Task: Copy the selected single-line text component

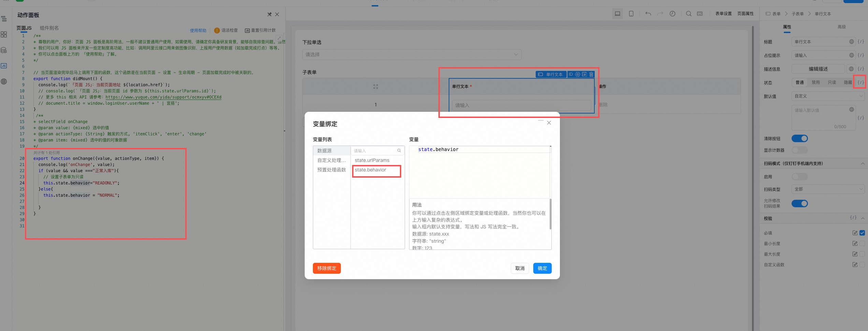Action: (x=584, y=74)
